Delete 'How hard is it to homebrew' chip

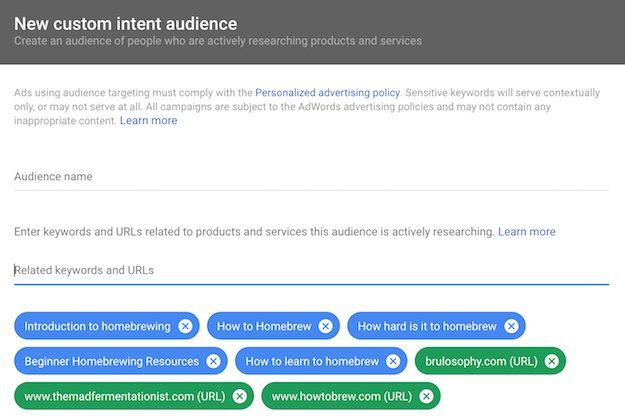coord(511,326)
